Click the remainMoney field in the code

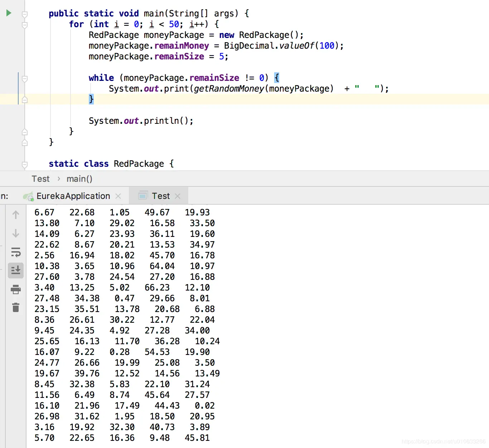pos(182,46)
